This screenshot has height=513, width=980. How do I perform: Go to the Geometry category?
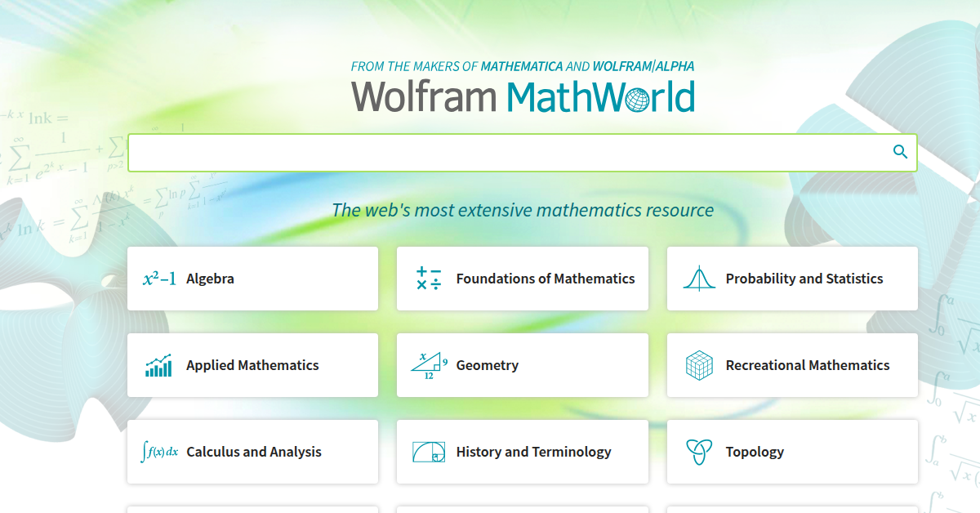(x=487, y=365)
